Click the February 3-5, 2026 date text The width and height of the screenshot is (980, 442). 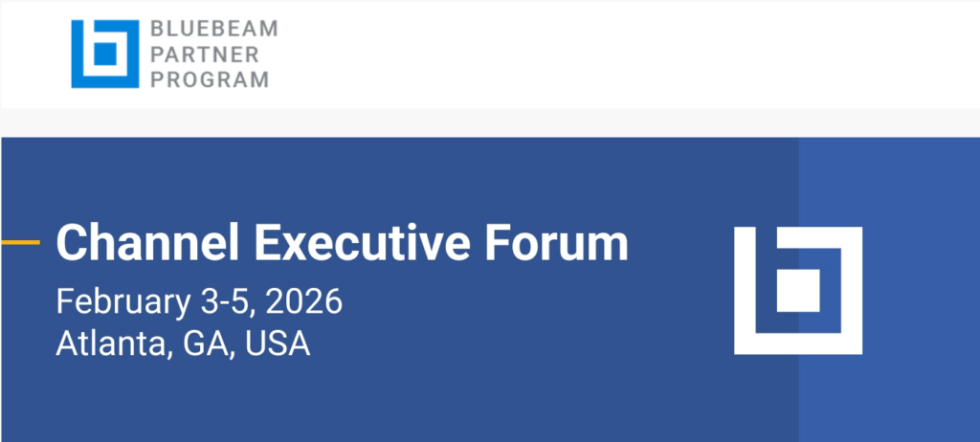point(199,301)
